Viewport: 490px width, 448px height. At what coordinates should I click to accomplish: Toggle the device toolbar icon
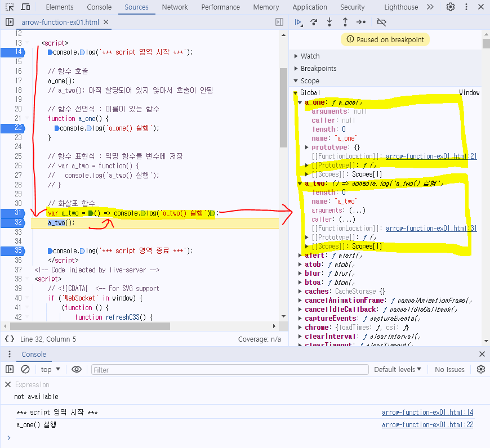(x=25, y=7)
